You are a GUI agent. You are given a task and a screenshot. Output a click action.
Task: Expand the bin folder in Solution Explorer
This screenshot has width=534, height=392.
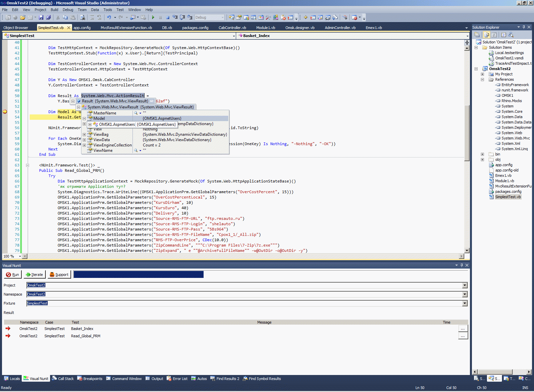(x=482, y=154)
